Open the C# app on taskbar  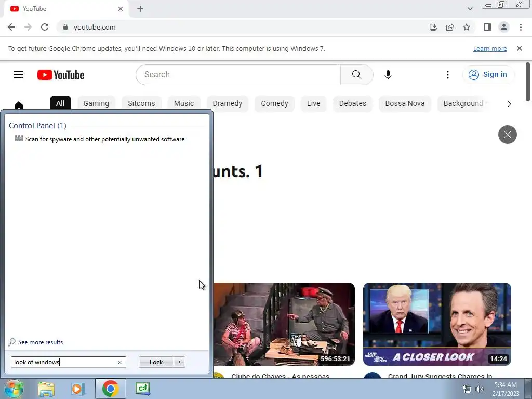point(142,389)
